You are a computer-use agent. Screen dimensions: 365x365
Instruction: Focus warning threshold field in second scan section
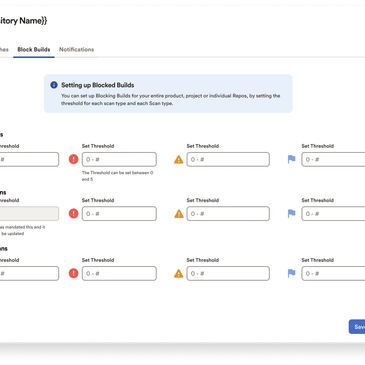(x=228, y=214)
